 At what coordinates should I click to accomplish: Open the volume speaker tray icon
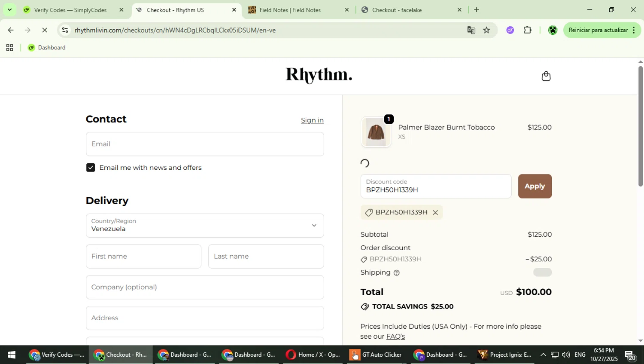(566, 355)
